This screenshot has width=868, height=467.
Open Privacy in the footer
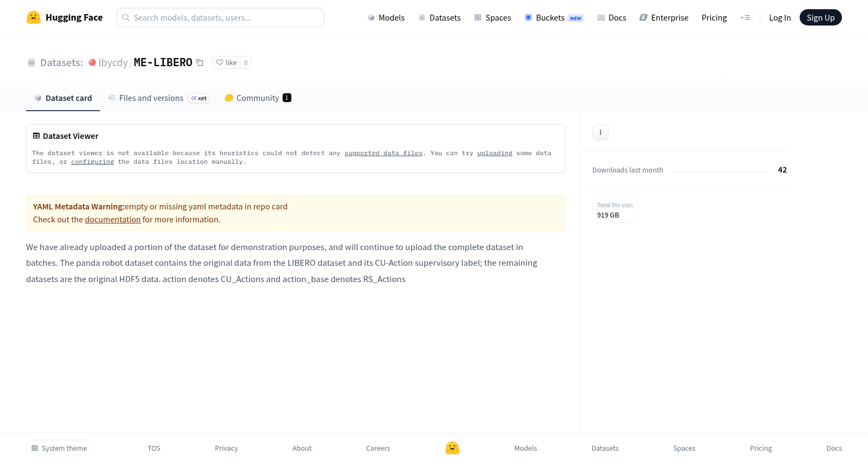(227, 449)
